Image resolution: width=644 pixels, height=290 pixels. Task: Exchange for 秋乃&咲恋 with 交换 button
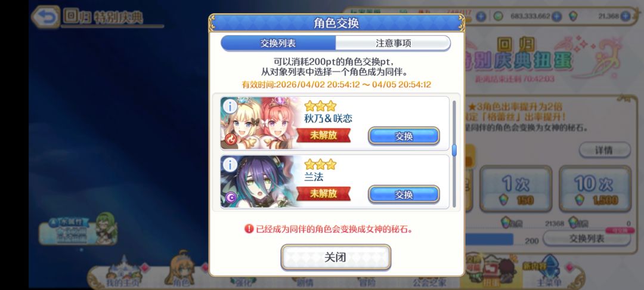pos(404,136)
